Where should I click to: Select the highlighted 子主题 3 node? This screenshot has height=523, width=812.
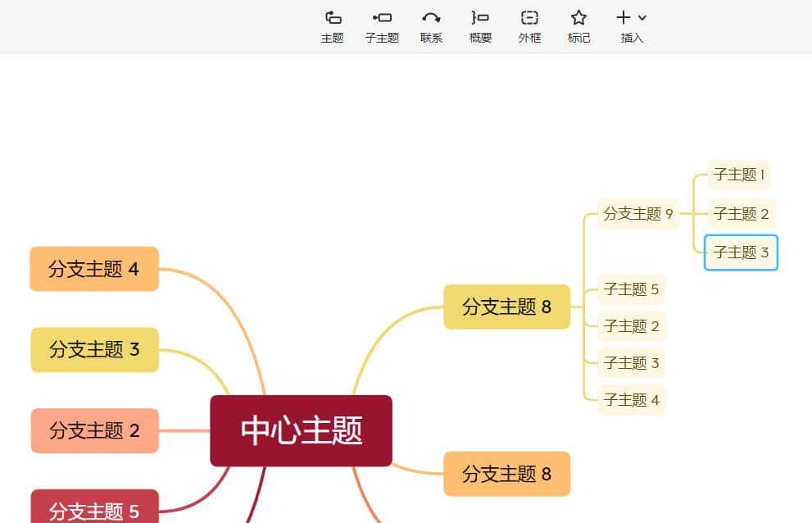click(x=740, y=252)
